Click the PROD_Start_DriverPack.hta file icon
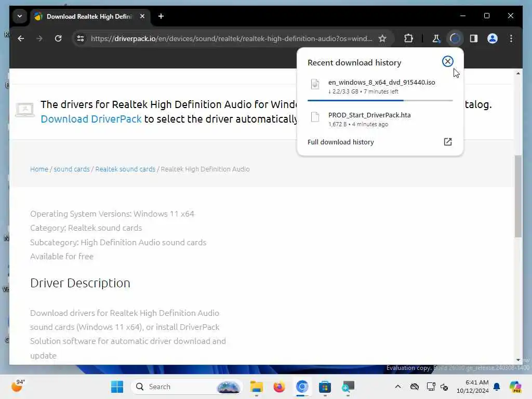 (x=315, y=117)
